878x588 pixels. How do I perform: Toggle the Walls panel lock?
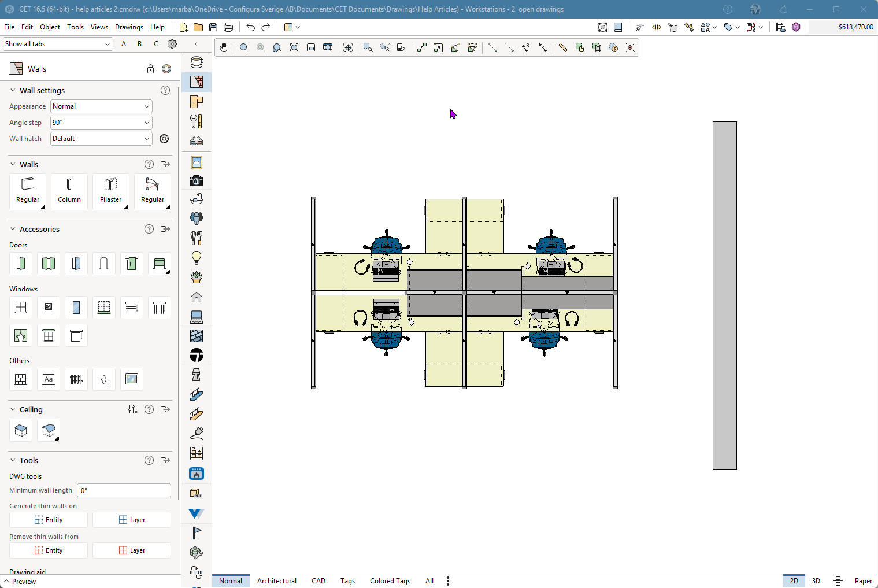[150, 69]
